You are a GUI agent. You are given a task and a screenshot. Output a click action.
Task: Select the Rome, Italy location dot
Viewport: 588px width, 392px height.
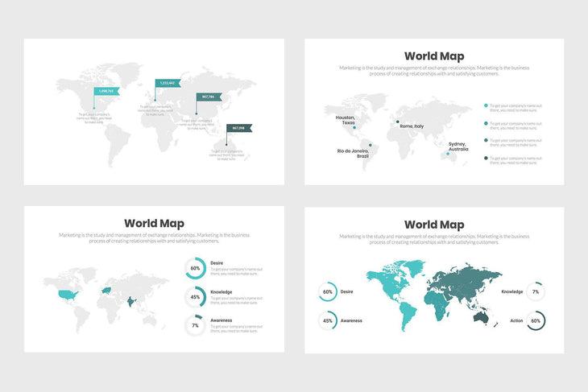pyautogui.click(x=397, y=122)
